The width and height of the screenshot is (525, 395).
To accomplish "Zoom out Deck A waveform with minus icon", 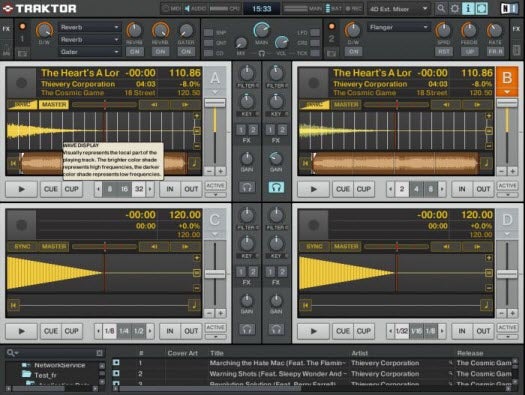I will pos(197,146).
